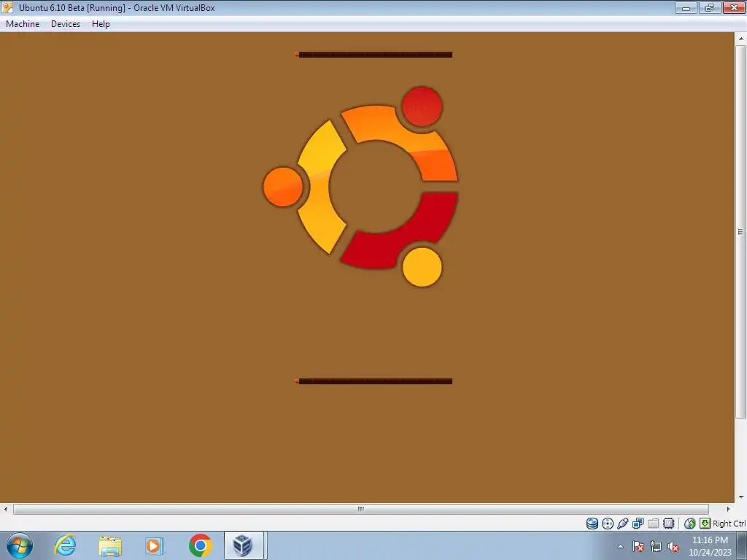Open Windows Media Player from the taskbar
747x560 pixels.
(x=155, y=545)
